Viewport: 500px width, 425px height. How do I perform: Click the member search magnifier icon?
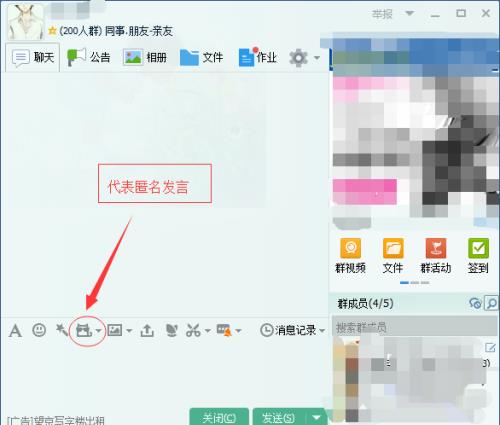pyautogui.click(x=491, y=303)
